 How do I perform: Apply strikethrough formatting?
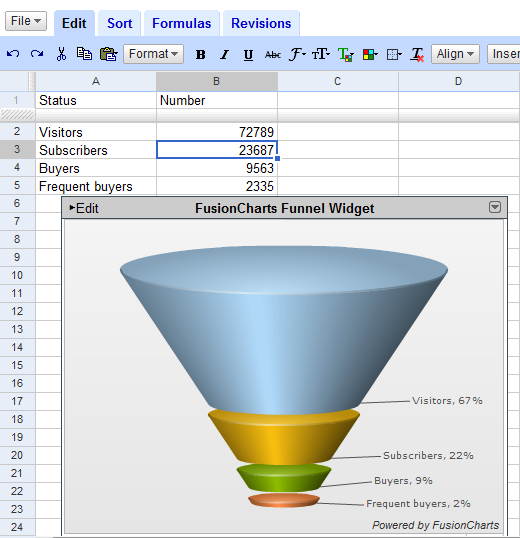273,55
